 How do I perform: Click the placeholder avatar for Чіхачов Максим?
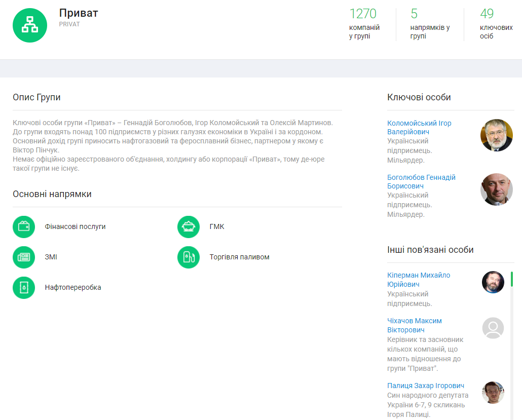click(493, 328)
